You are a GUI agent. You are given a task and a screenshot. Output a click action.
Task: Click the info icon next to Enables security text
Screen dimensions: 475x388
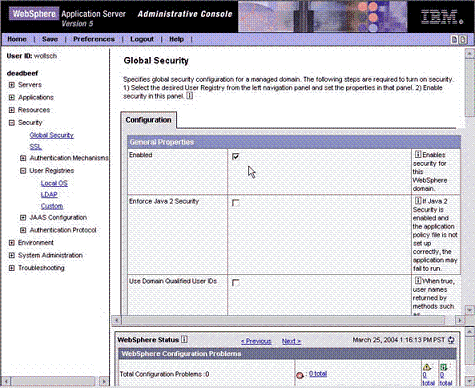pos(418,154)
